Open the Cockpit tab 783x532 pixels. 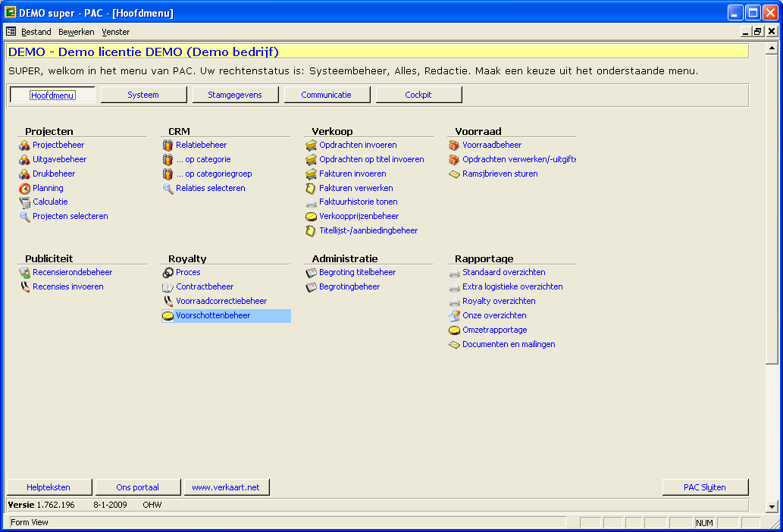(x=418, y=95)
